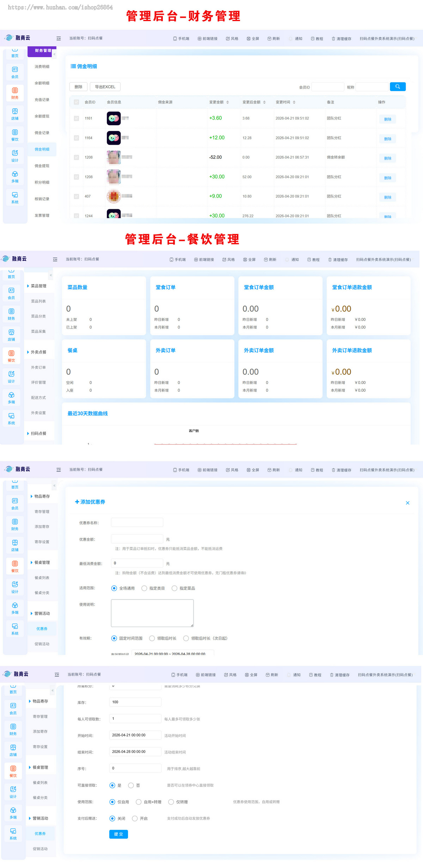Sort by 变更金额 column arrows
Viewport: 423px width, 868px height.
click(228, 102)
